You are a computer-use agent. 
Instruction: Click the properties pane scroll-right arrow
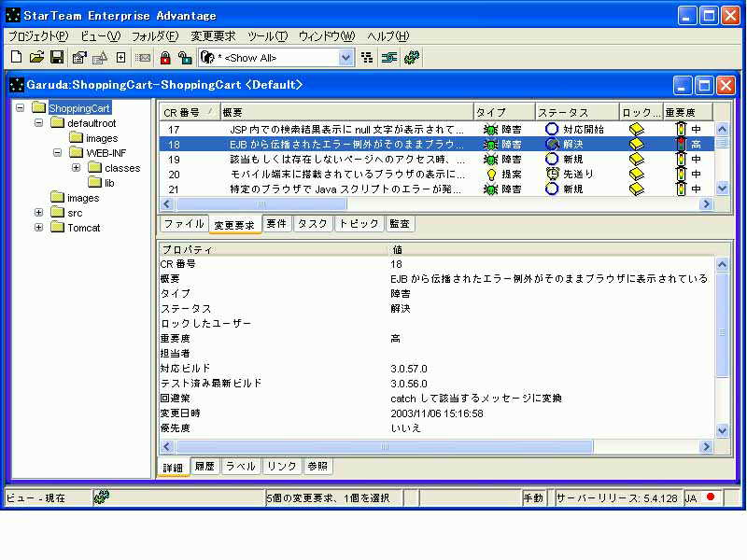point(706,447)
